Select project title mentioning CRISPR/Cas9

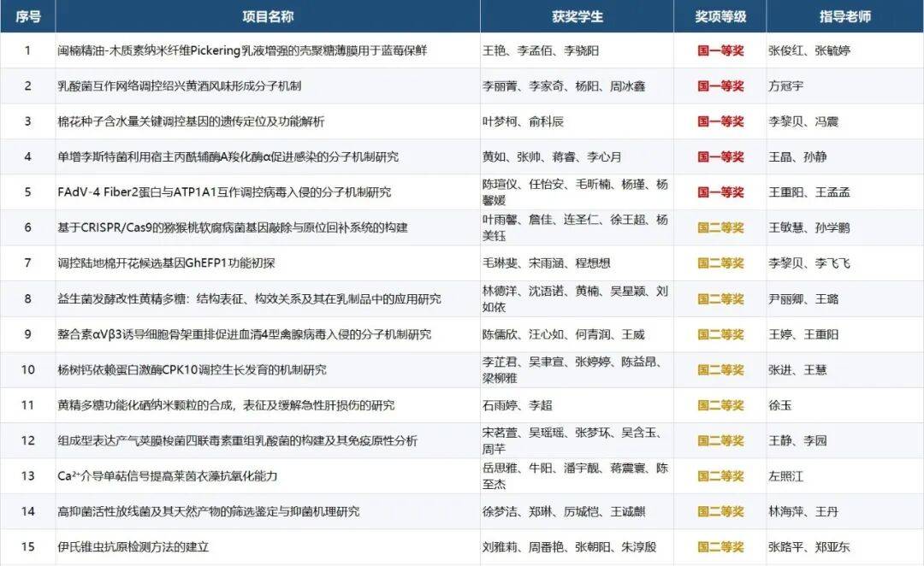pos(233,227)
